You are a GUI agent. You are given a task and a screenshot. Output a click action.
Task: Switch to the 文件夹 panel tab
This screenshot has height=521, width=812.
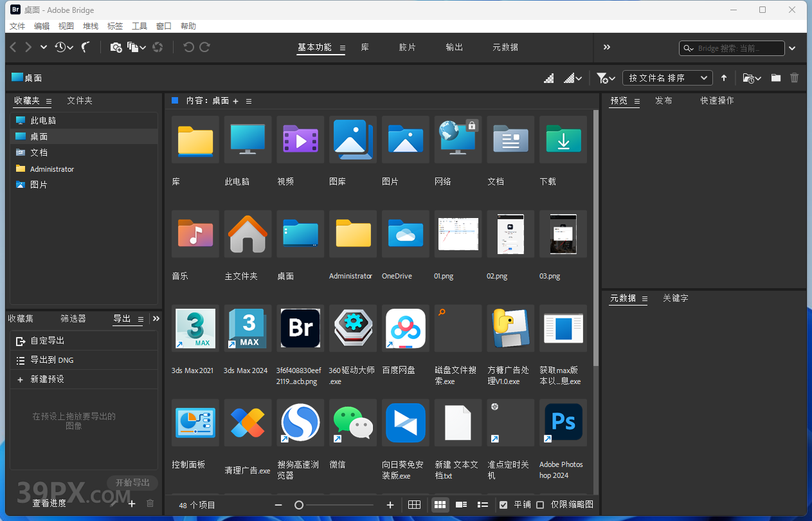(x=80, y=101)
